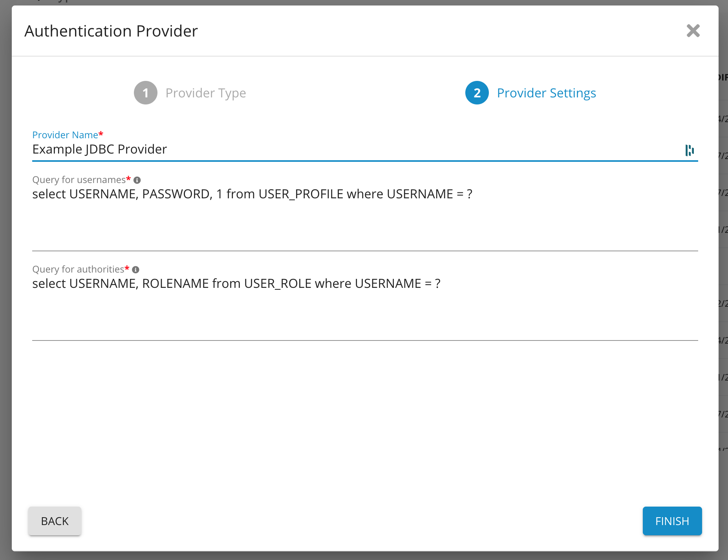
Task: Click the step 1 circle icon
Action: coord(146,93)
